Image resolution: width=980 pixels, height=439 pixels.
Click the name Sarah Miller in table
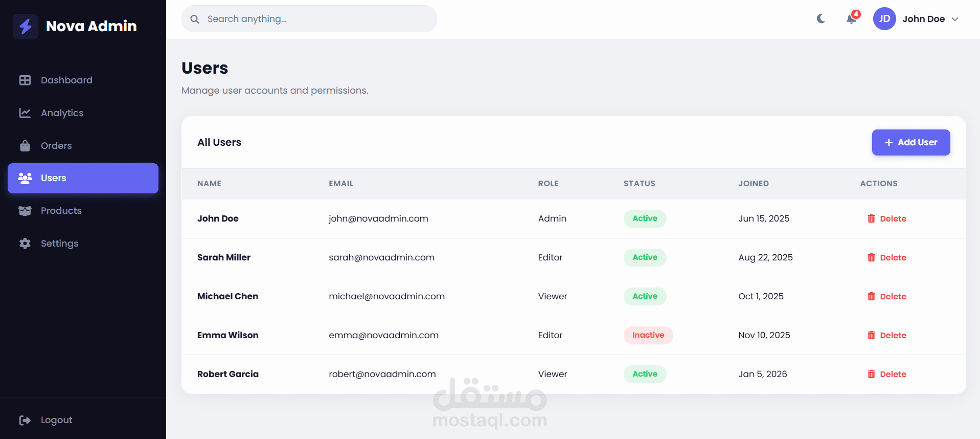tap(224, 257)
